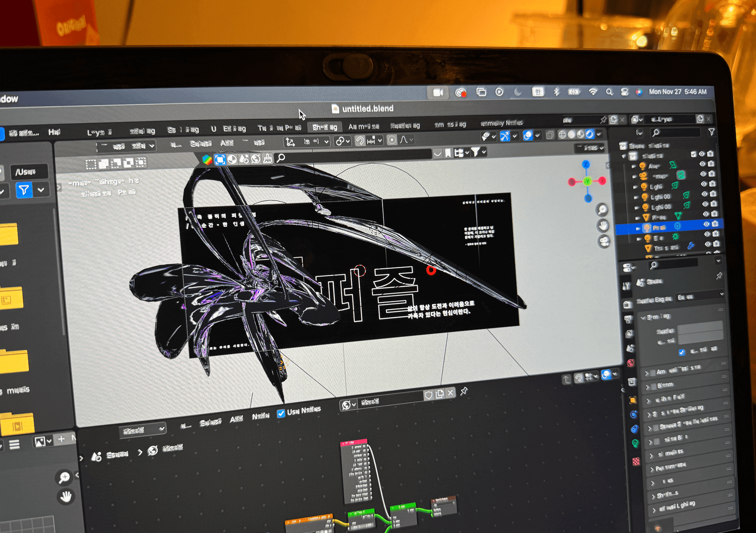The width and height of the screenshot is (756, 533).
Task: Click the zoom magnifier viewport gizmo
Action: click(602, 209)
